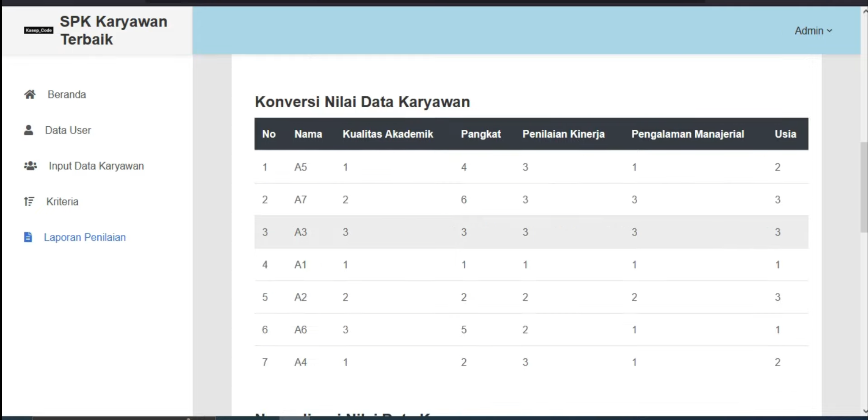Click the Laporan Penilaian document icon
Image resolution: width=868 pixels, height=420 pixels.
[28, 237]
